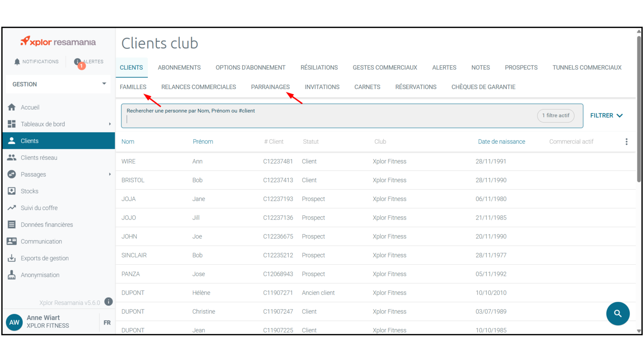Open the PARRAINAGES tab
644x362 pixels.
point(270,87)
